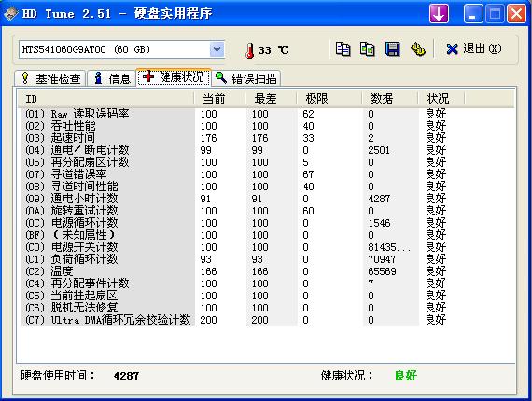Click the 退出(X) exit button
Image resolution: width=532 pixels, height=401 pixels.
tap(474, 49)
